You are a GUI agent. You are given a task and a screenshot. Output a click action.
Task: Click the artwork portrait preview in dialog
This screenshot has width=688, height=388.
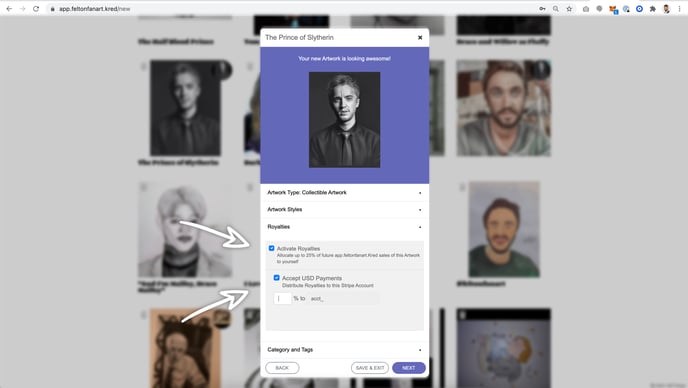tap(344, 120)
